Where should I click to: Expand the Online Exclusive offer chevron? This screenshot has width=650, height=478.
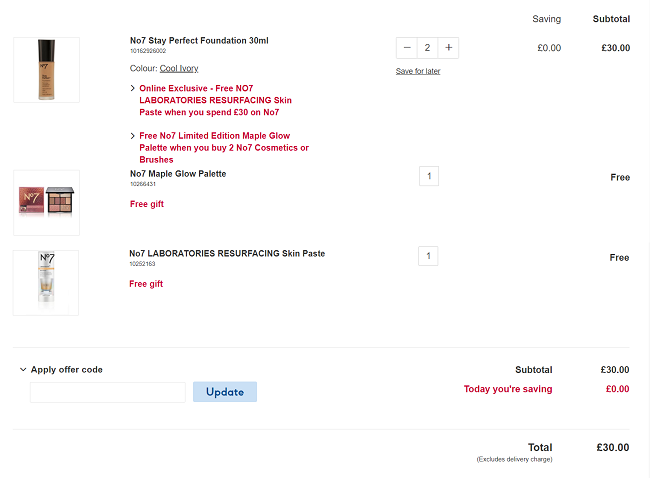[x=133, y=88]
